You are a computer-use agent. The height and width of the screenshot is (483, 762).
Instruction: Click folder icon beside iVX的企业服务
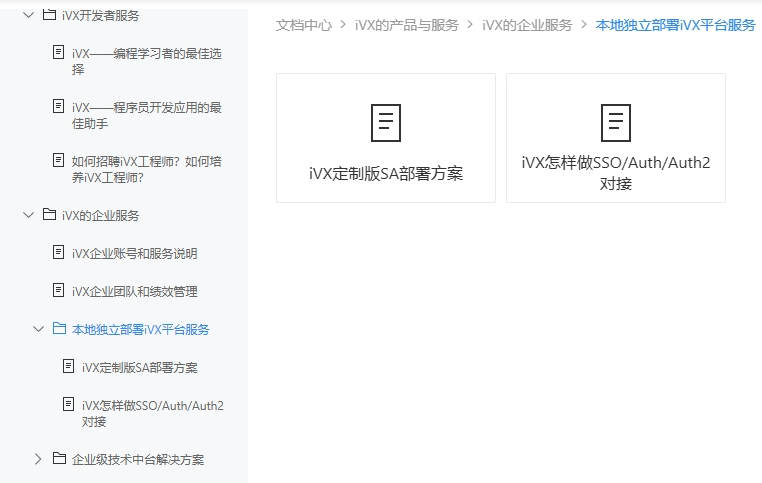coord(49,214)
